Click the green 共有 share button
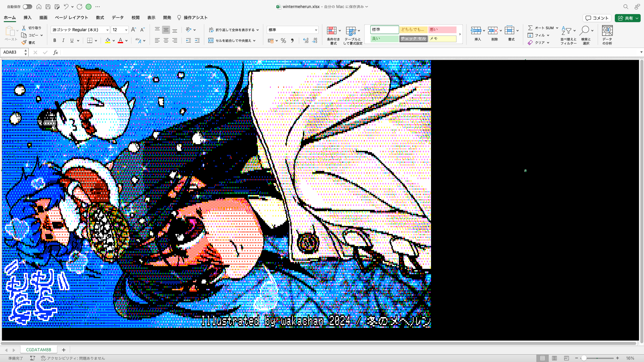The width and height of the screenshot is (644, 362). pyautogui.click(x=628, y=18)
